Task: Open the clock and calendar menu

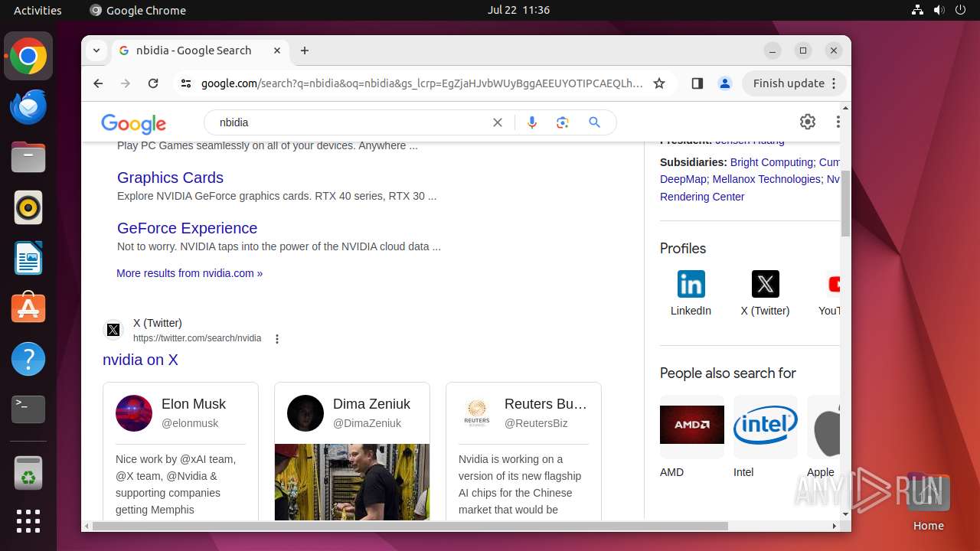Action: [518, 10]
